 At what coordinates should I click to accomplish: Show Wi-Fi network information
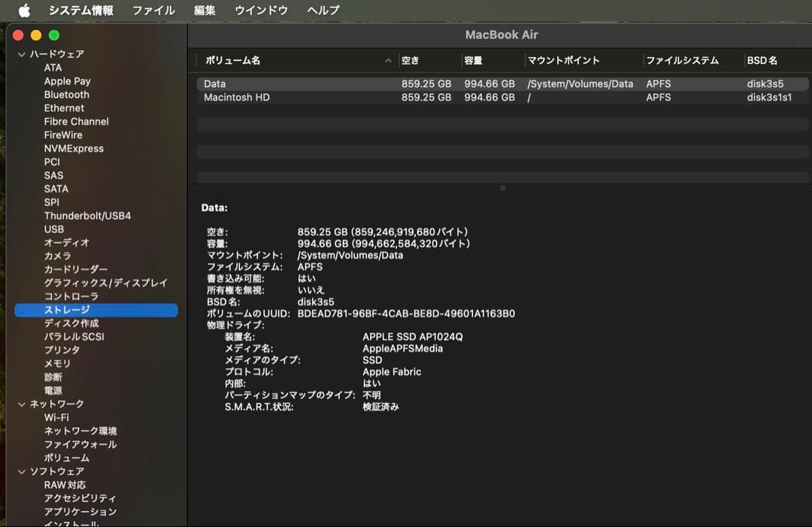pyautogui.click(x=56, y=417)
